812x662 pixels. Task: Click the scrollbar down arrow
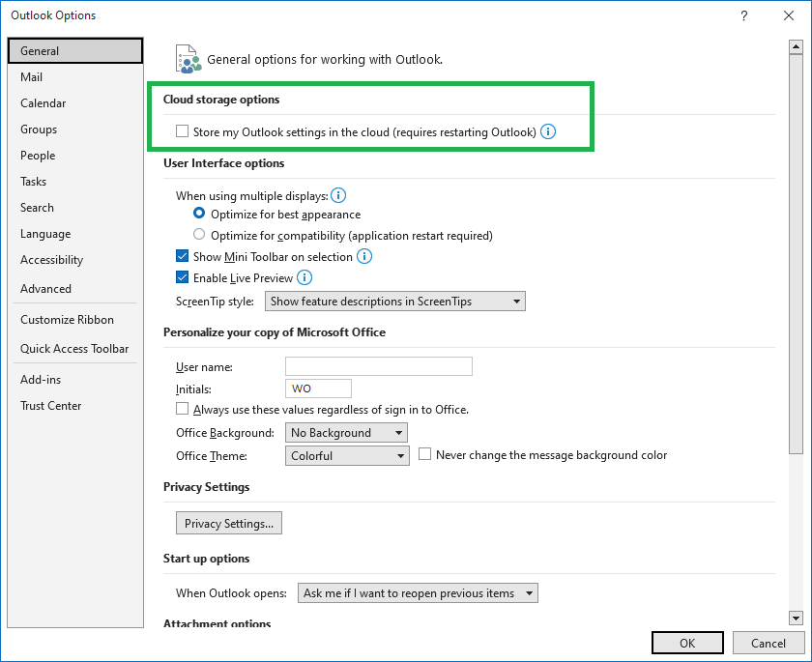click(796, 617)
